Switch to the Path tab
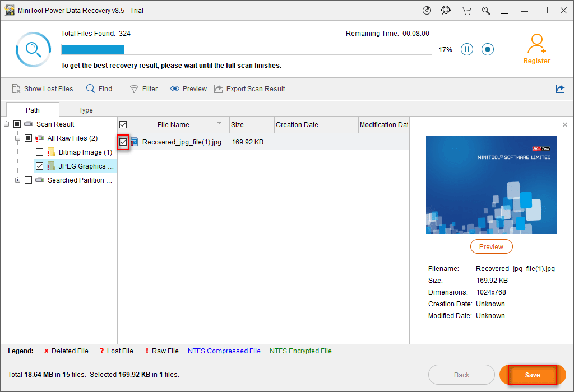574x392 pixels. click(33, 110)
